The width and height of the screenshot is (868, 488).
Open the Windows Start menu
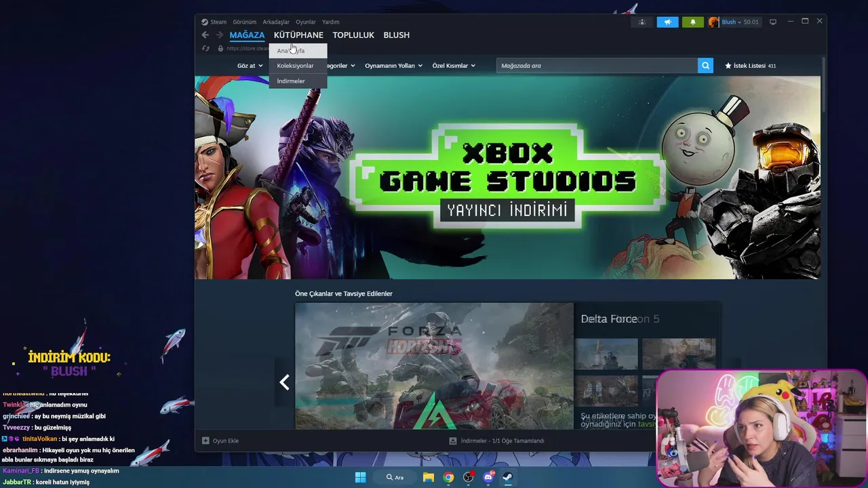pos(361,477)
